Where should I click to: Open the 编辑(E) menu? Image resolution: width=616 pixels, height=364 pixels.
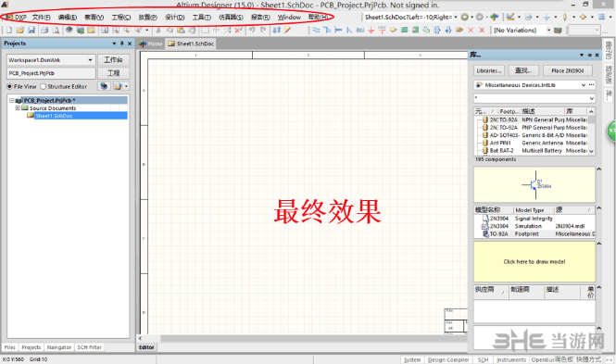tap(68, 18)
